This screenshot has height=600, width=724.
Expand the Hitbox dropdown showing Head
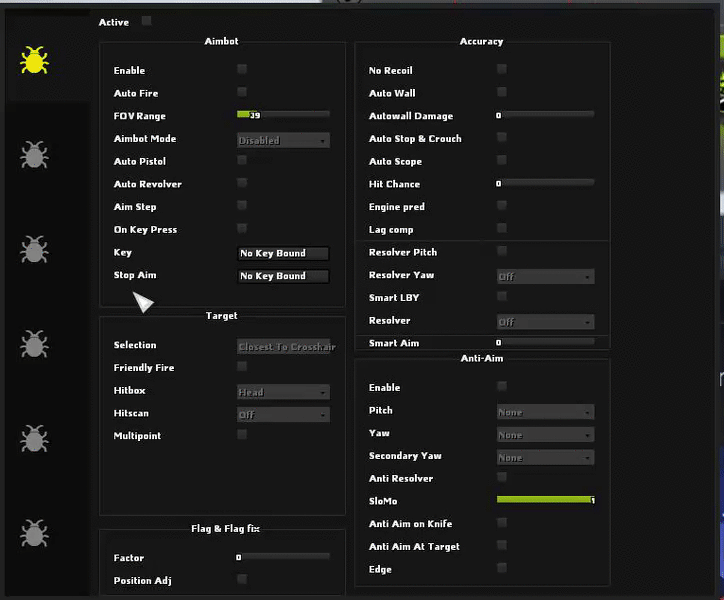[283, 392]
